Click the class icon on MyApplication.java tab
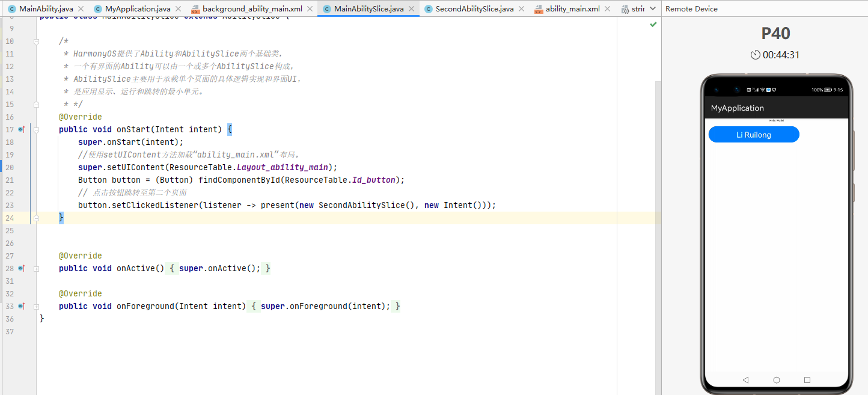Viewport: 868px width, 395px height. click(98, 9)
